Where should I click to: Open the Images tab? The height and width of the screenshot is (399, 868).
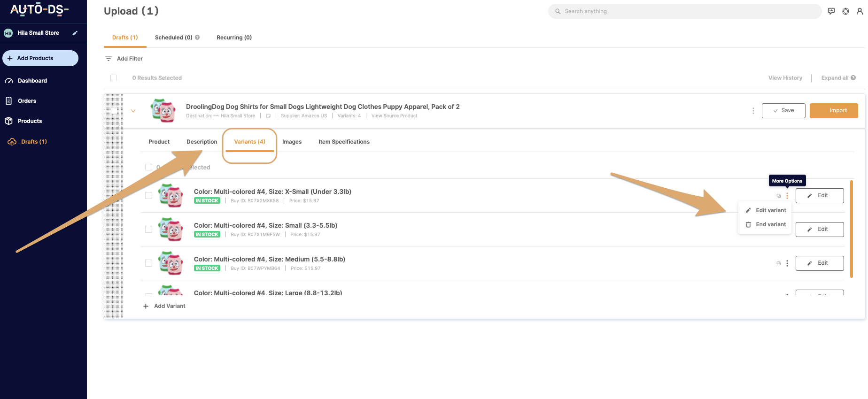point(292,142)
